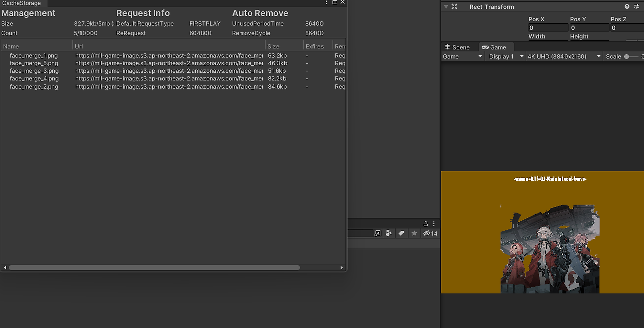Select the face_merge_4.png row

(173, 78)
